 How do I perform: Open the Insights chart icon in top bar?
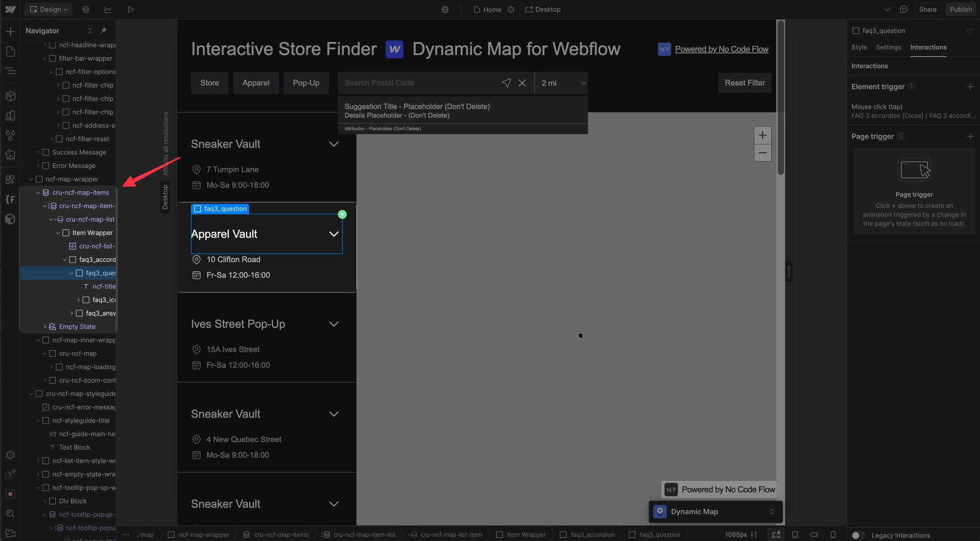[x=108, y=9]
